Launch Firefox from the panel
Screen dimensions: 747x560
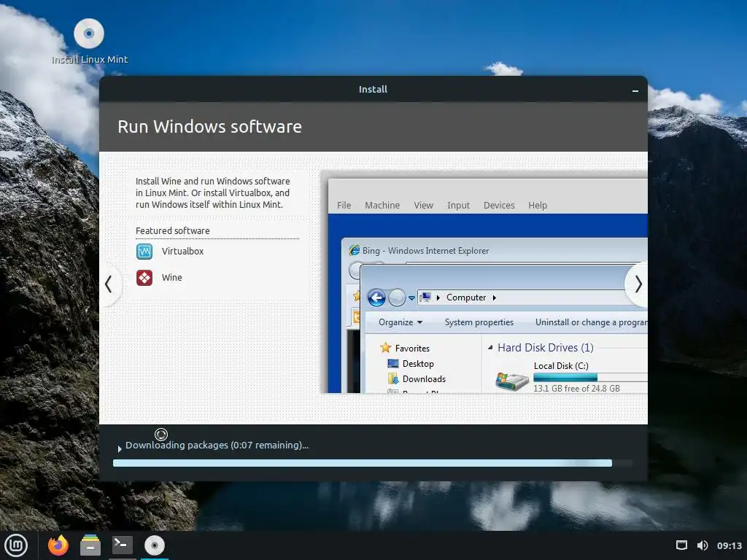pyautogui.click(x=58, y=545)
